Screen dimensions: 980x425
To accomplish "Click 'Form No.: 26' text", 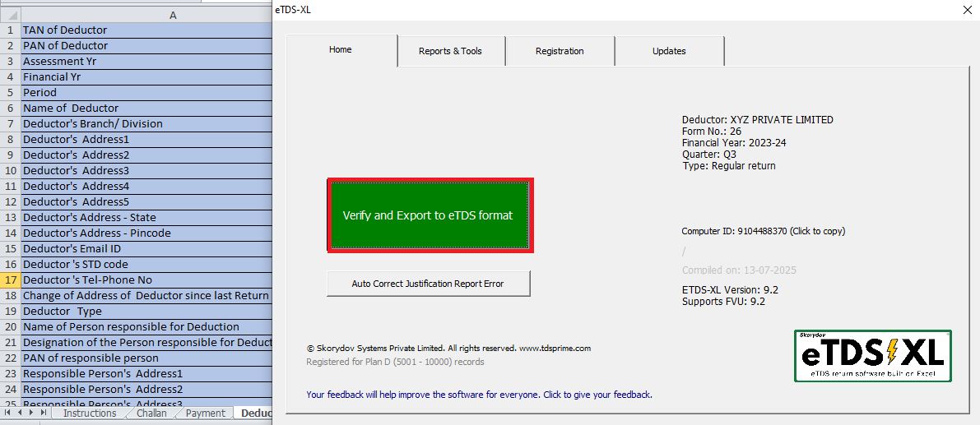I will coord(711,131).
